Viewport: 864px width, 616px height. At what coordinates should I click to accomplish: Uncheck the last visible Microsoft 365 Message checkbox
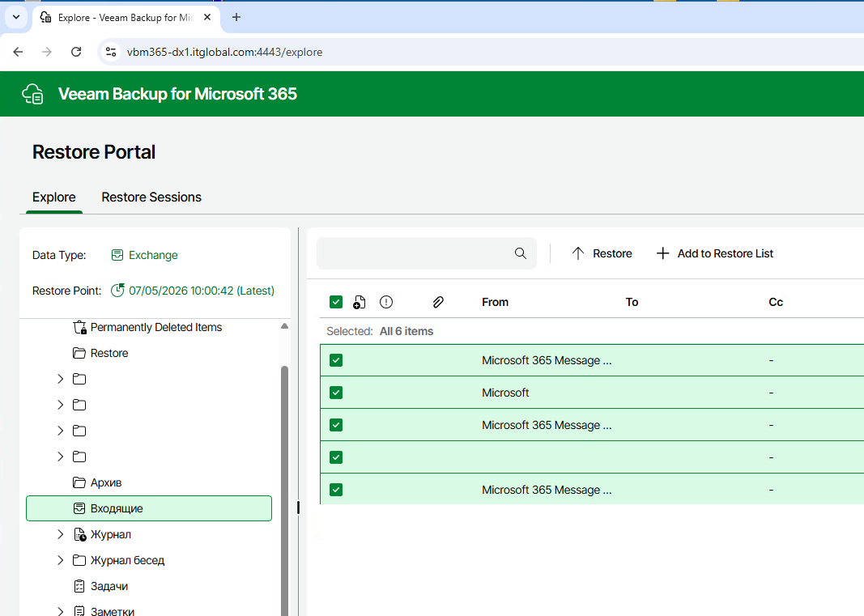point(336,490)
